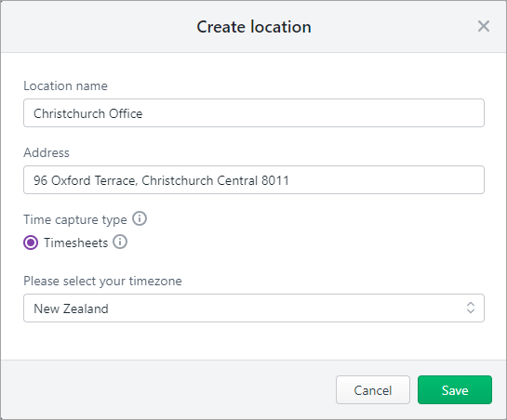Place cursor after postcode 8011 in Address
Image resolution: width=507 pixels, height=420 pixels.
tap(290, 180)
